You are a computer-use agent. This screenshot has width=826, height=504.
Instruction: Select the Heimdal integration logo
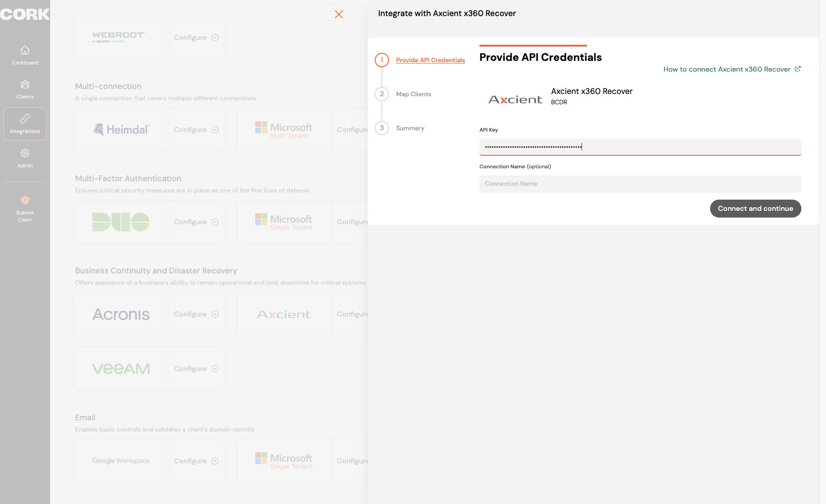click(x=121, y=130)
